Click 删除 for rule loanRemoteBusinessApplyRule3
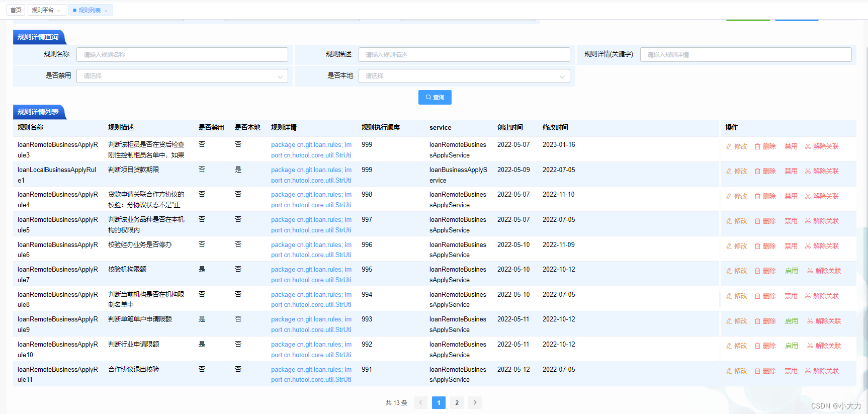 coord(765,146)
